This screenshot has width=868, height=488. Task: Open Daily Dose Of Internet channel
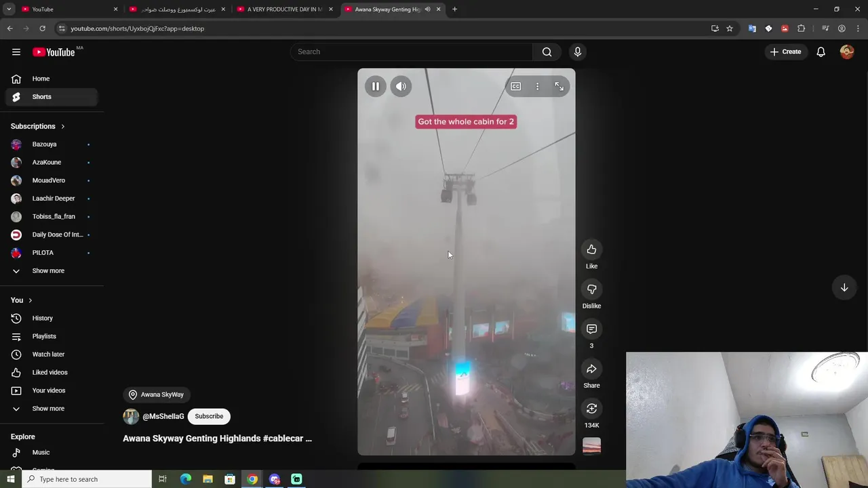pyautogui.click(x=52, y=235)
